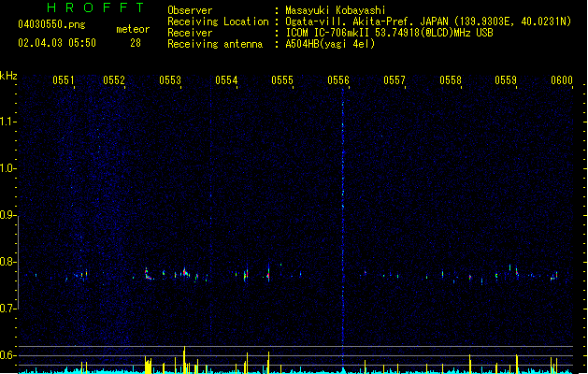Click the 1.1 kHz axis value
The image size is (588, 374).
point(7,122)
